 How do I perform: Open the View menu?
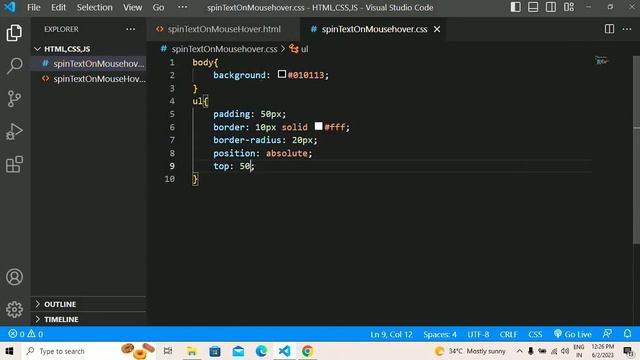point(133,7)
